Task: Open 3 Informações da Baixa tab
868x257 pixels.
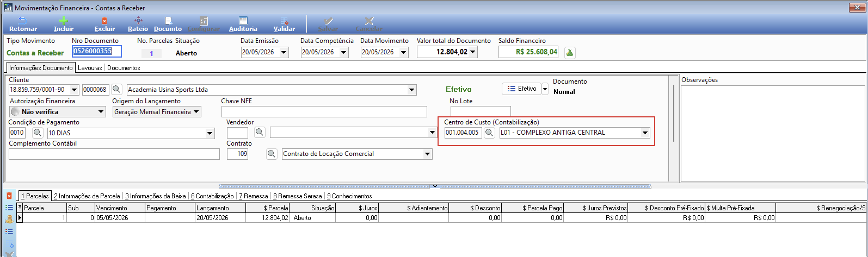Action: point(156,196)
